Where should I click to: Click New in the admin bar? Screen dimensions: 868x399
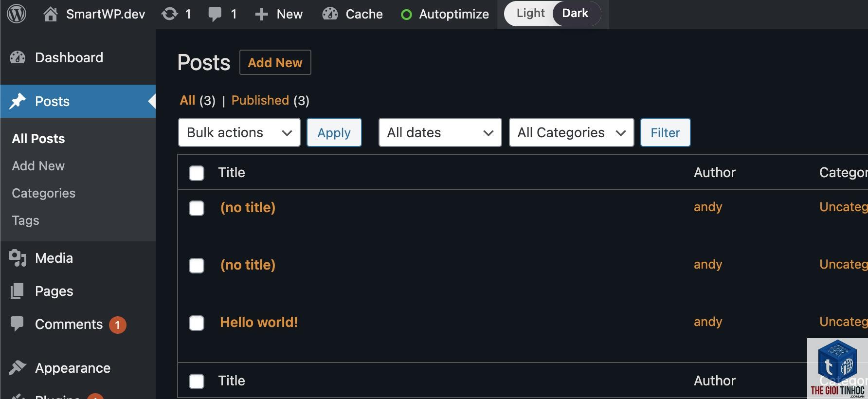tap(289, 14)
